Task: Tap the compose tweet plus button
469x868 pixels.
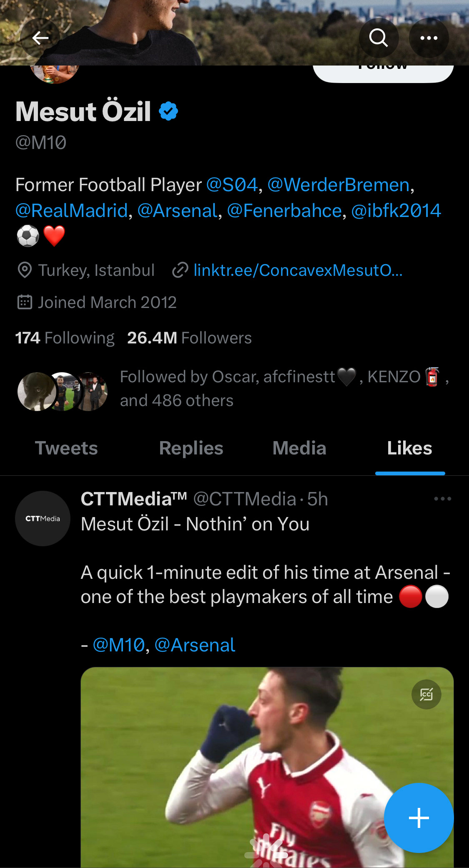Action: click(419, 818)
